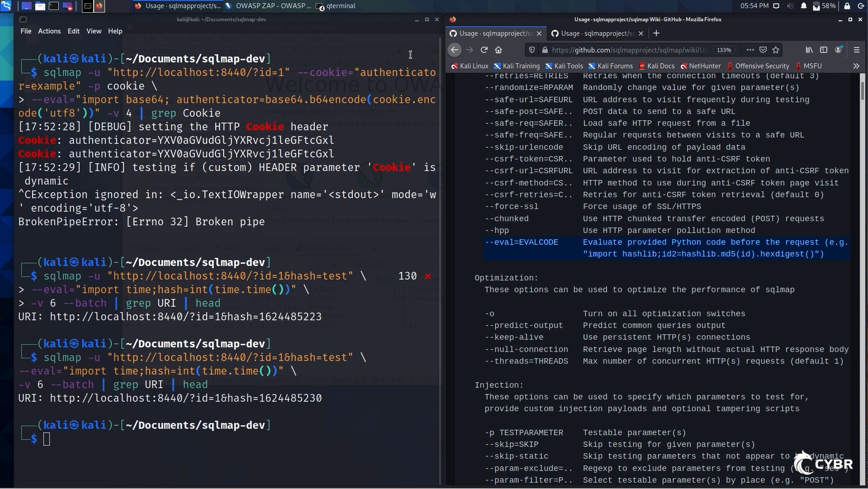Screen dimensions: 868x489
Task: Open Kali Training bookmark
Action: tap(517, 66)
